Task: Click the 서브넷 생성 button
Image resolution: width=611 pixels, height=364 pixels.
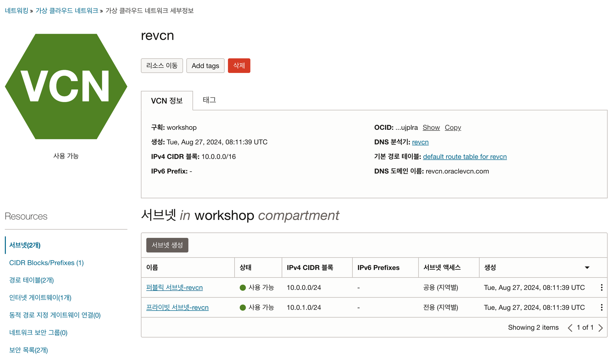Action: (x=167, y=245)
